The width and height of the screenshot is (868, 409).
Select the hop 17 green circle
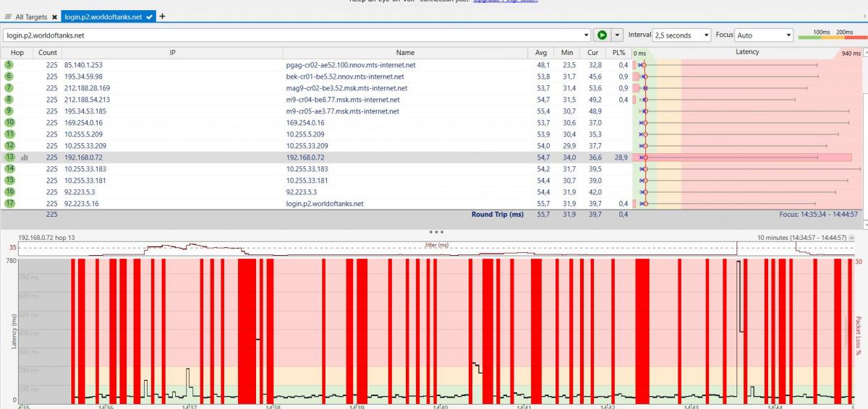[9, 203]
